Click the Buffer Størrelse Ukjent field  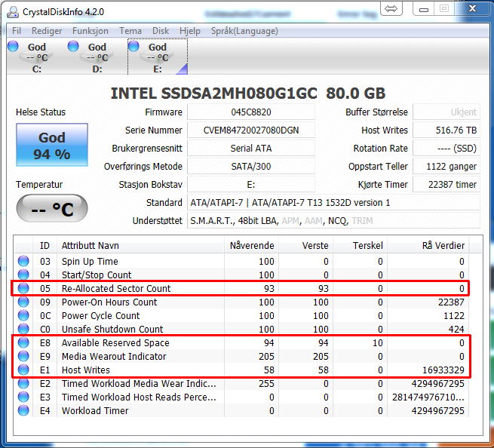[446, 112]
